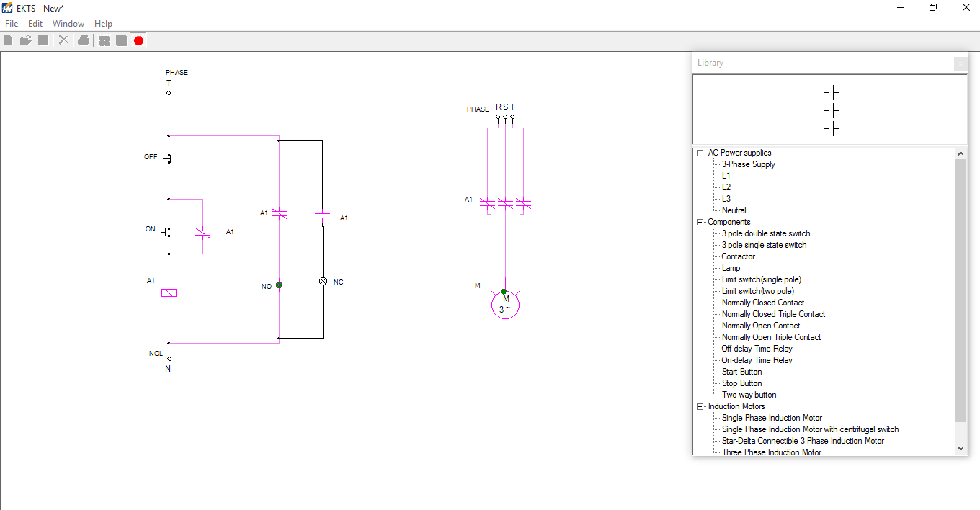Screen dimensions: 980x510
Task: Save the current circuit
Action: (x=43, y=40)
